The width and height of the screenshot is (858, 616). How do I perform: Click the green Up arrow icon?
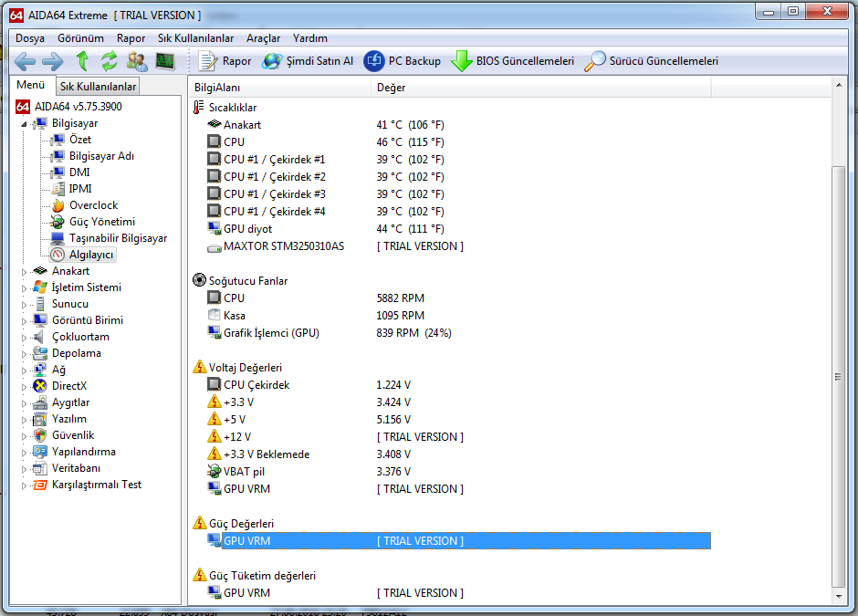83,61
